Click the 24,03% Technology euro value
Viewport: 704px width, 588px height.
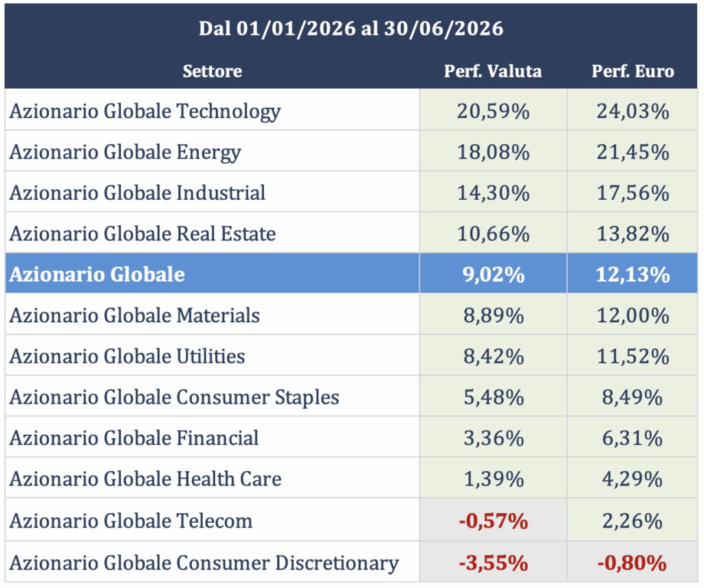[x=632, y=111]
